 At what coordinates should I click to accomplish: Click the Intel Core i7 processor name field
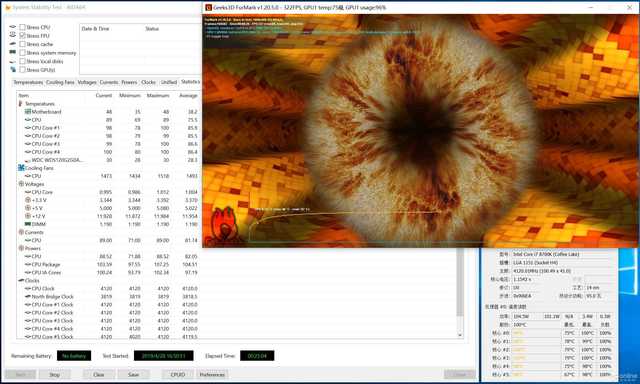click(x=563, y=254)
